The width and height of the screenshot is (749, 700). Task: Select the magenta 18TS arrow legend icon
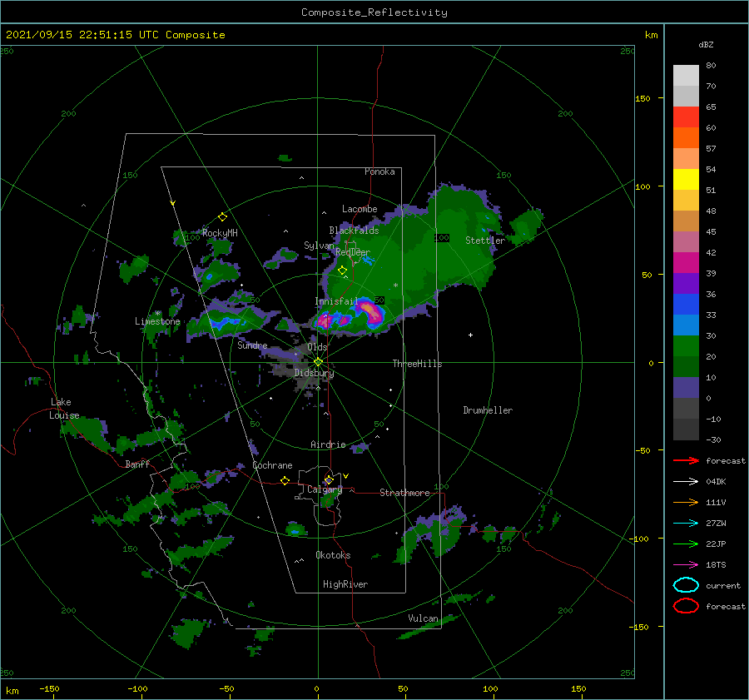[686, 565]
